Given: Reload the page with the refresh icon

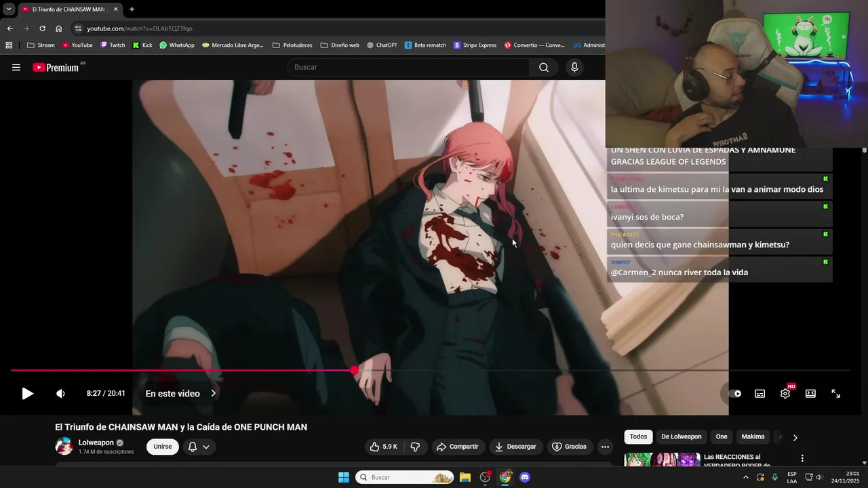Looking at the screenshot, I should point(42,28).
